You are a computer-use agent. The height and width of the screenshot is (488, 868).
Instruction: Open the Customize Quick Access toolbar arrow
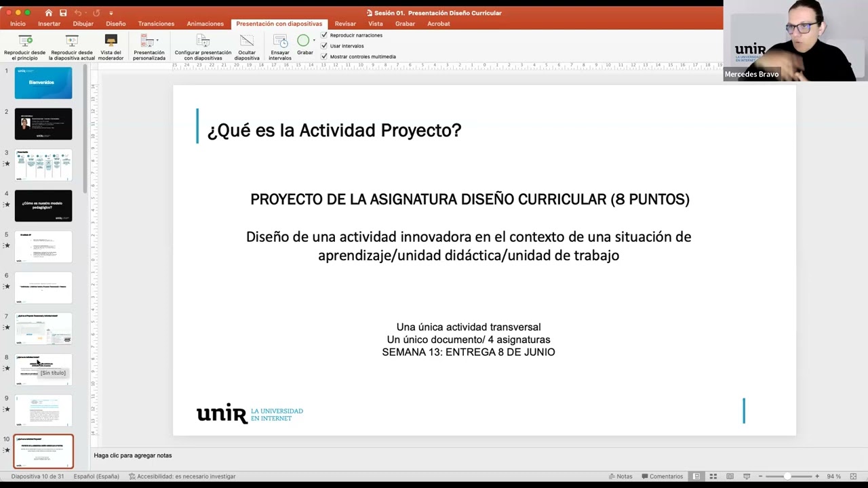coord(111,13)
